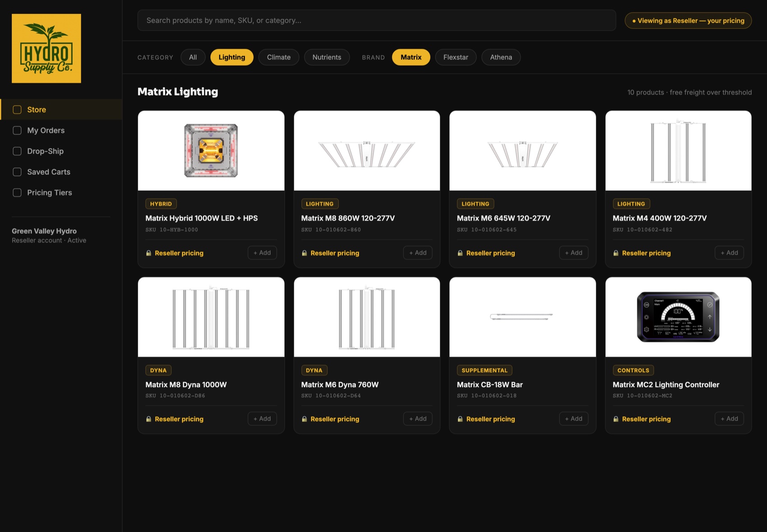Open Matrix M8 860W product image
This screenshot has width=767, height=532.
[x=367, y=151]
